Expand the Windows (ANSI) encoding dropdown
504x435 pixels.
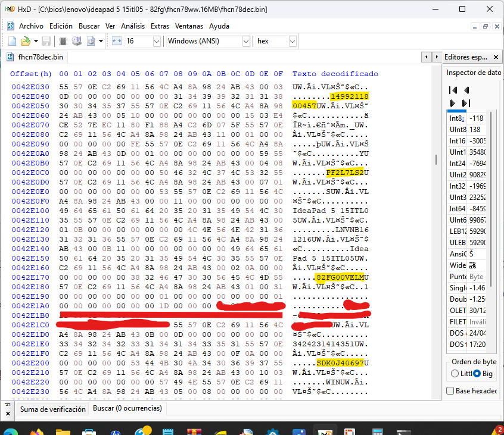(x=246, y=41)
